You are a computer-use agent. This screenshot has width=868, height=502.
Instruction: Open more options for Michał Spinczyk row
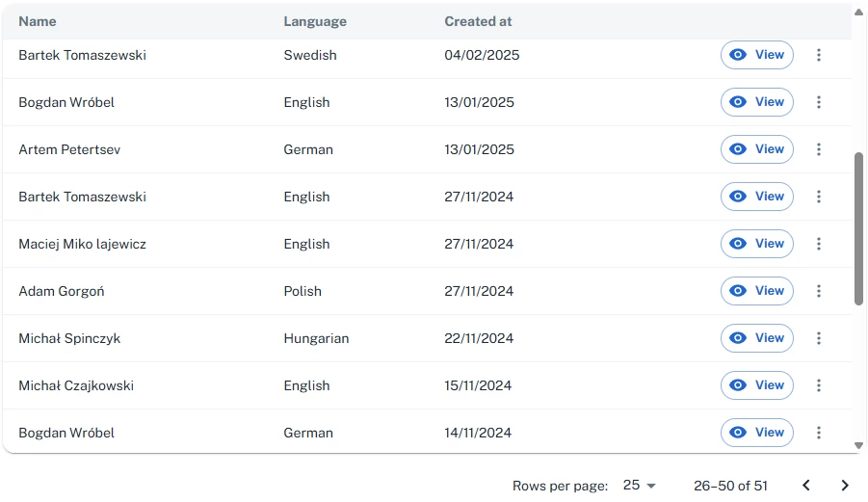[x=819, y=338]
